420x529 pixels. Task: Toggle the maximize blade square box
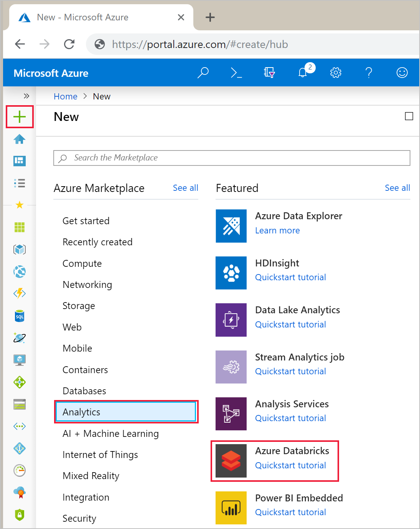click(409, 116)
